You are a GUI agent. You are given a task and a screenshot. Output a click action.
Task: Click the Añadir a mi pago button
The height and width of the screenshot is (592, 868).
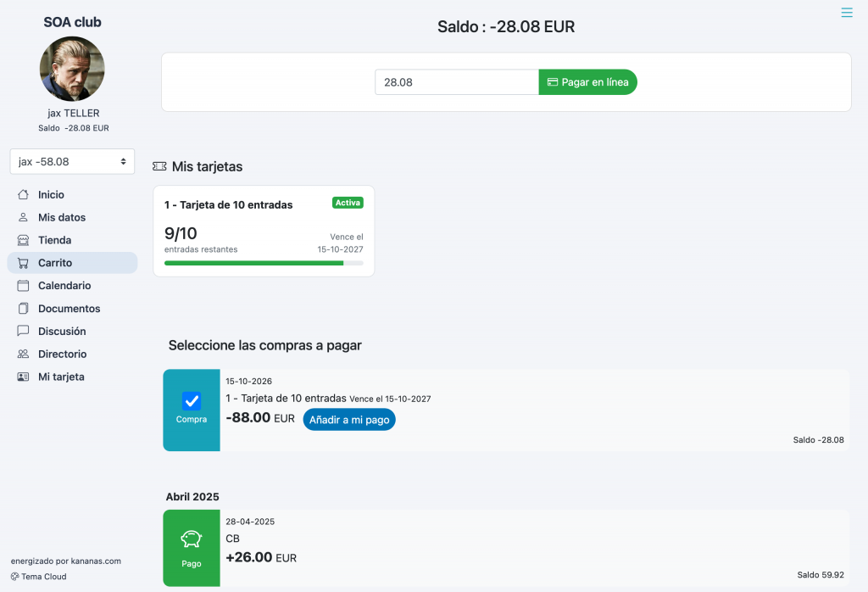(349, 420)
